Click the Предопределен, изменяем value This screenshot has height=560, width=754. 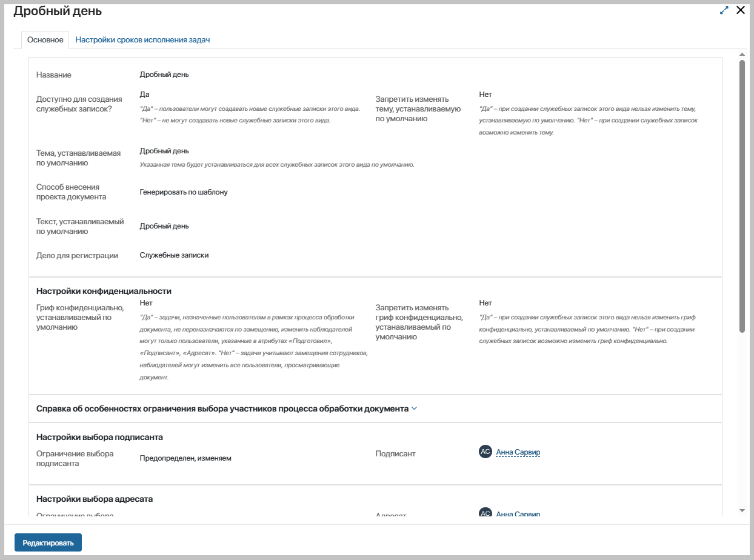click(185, 458)
